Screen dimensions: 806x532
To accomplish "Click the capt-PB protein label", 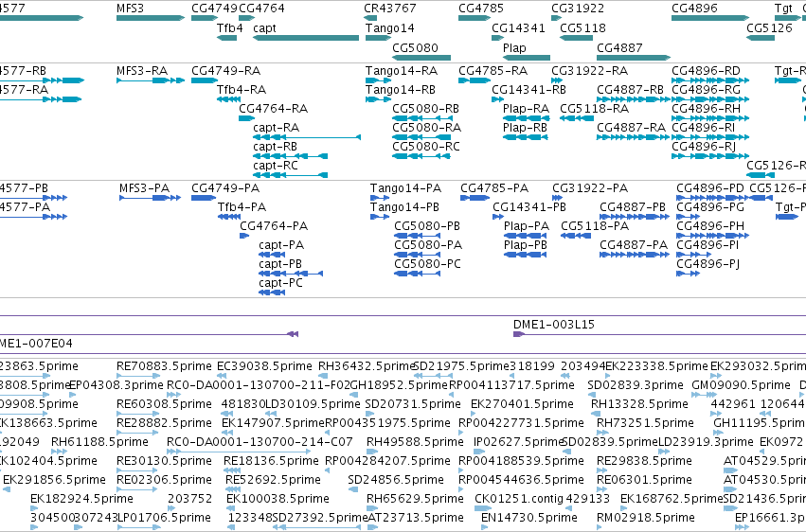I will pyautogui.click(x=280, y=264).
